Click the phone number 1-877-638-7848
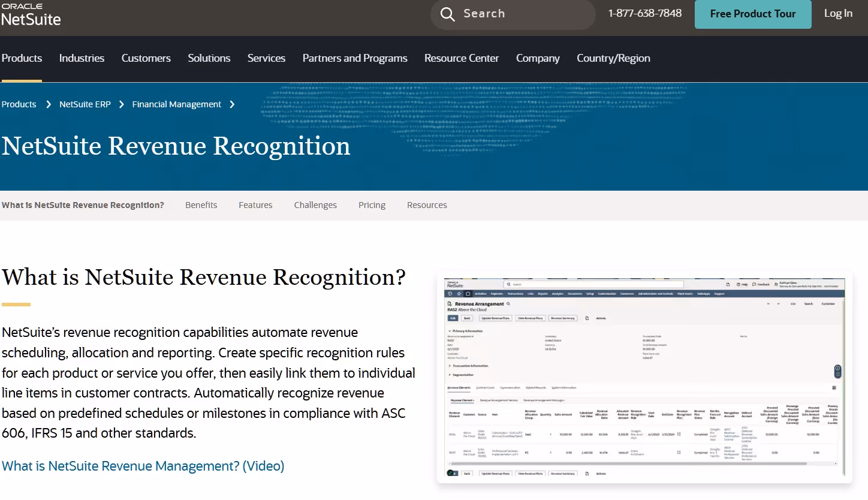Screen dimensions: 868x500 pos(645,13)
